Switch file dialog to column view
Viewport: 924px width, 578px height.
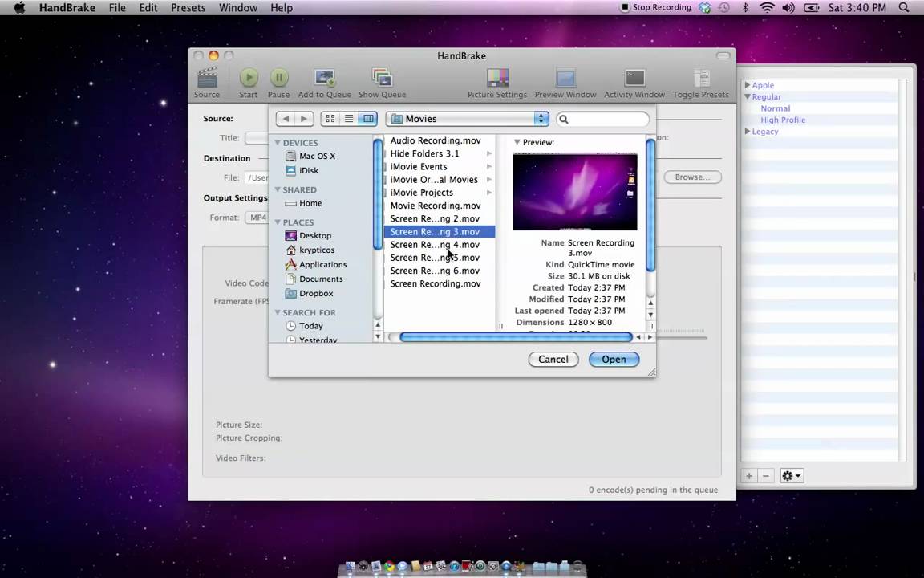click(x=368, y=119)
